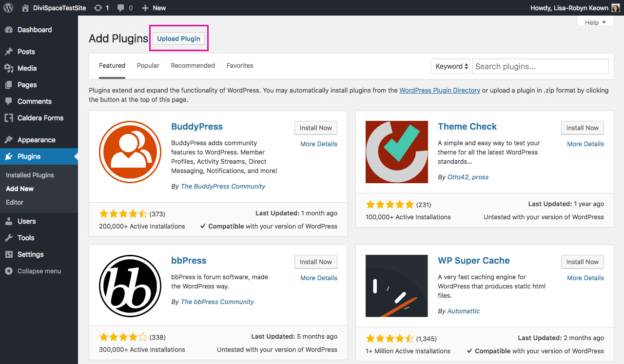Screen dimensions: 624x364
Task: Click the WordPress logo icon
Action: [8, 8]
